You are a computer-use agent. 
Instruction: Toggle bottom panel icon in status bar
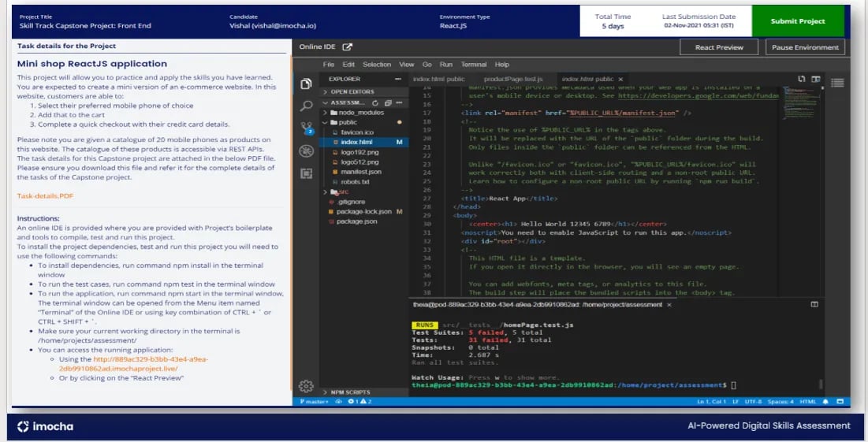pyautogui.click(x=840, y=402)
